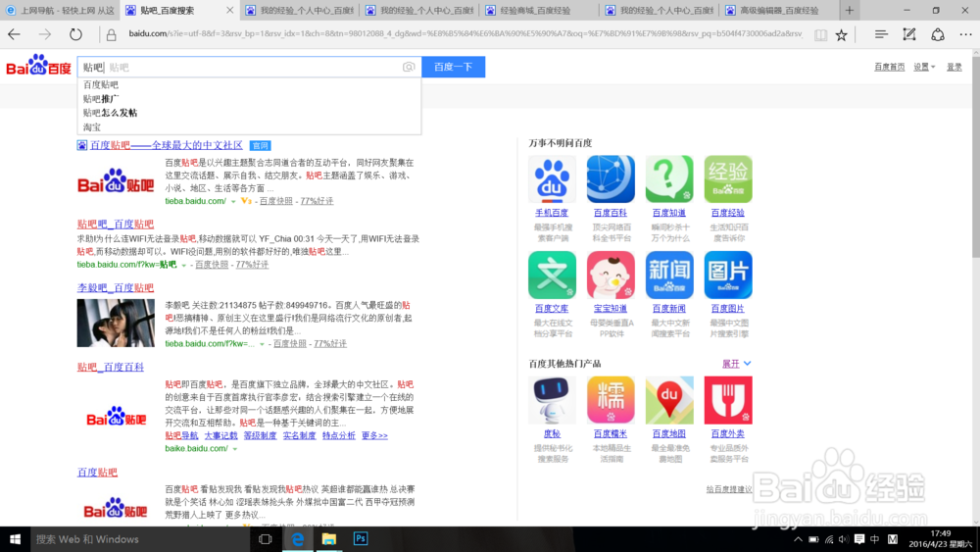Open the 百度文库 icon
The width and height of the screenshot is (980, 552).
(552, 276)
